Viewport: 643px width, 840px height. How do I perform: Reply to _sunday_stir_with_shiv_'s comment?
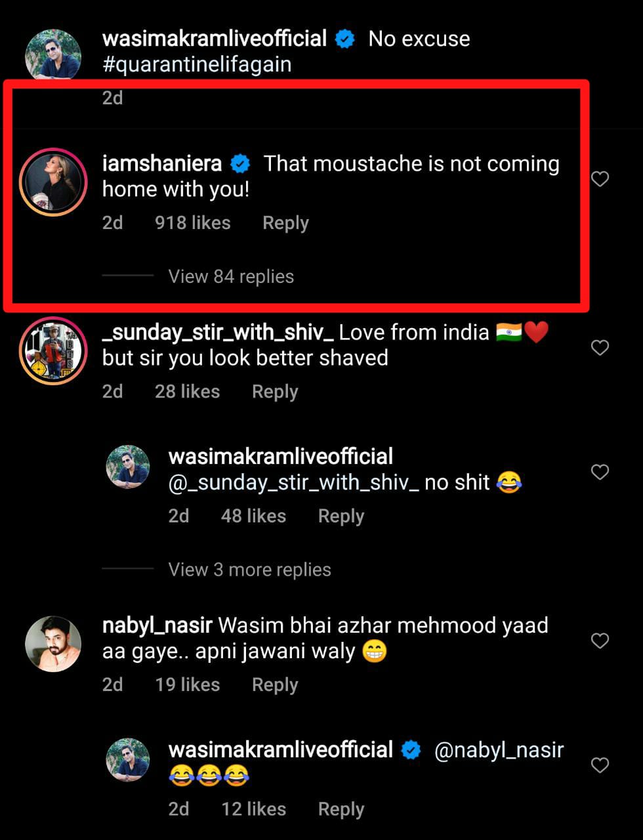point(275,392)
